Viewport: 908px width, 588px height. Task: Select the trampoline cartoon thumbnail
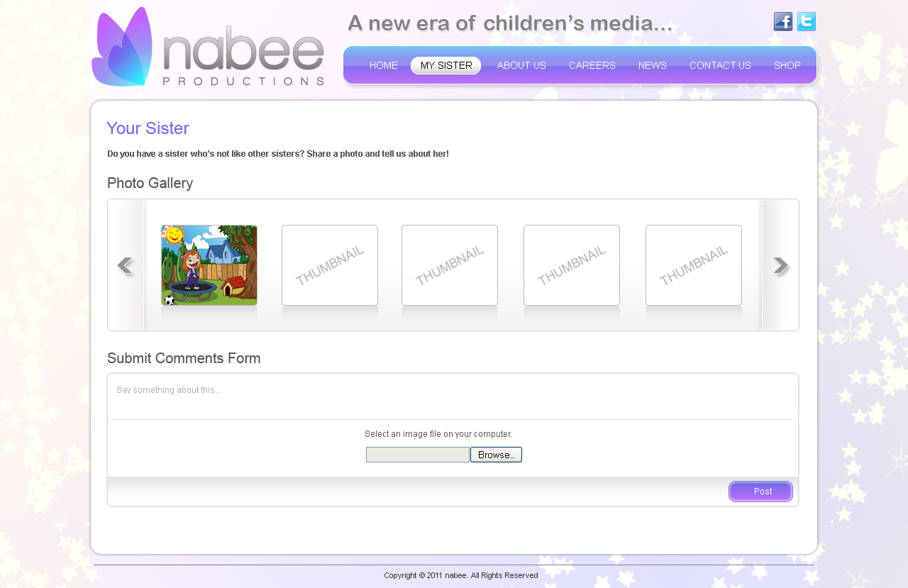coord(209,265)
